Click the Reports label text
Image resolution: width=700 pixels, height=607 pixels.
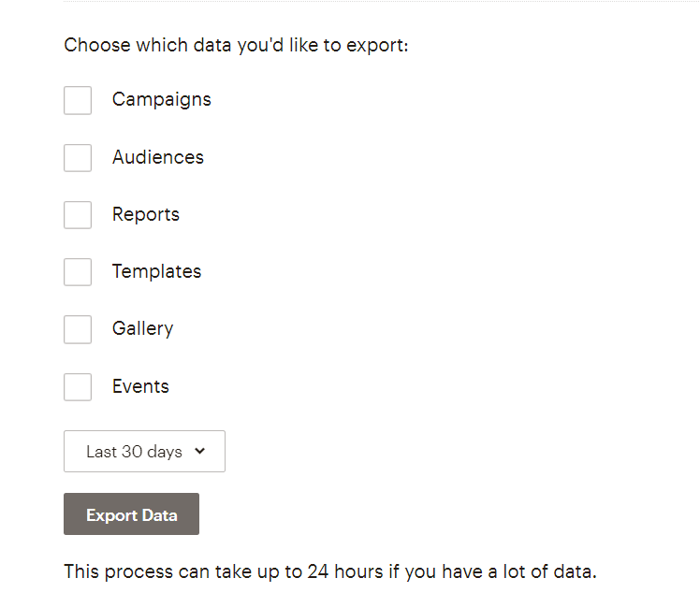point(146,215)
